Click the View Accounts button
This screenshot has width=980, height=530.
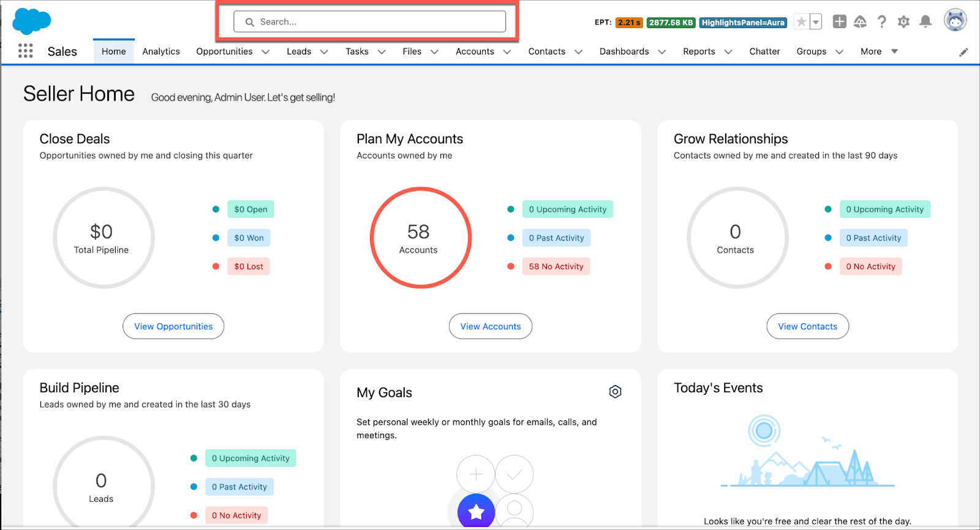click(491, 326)
